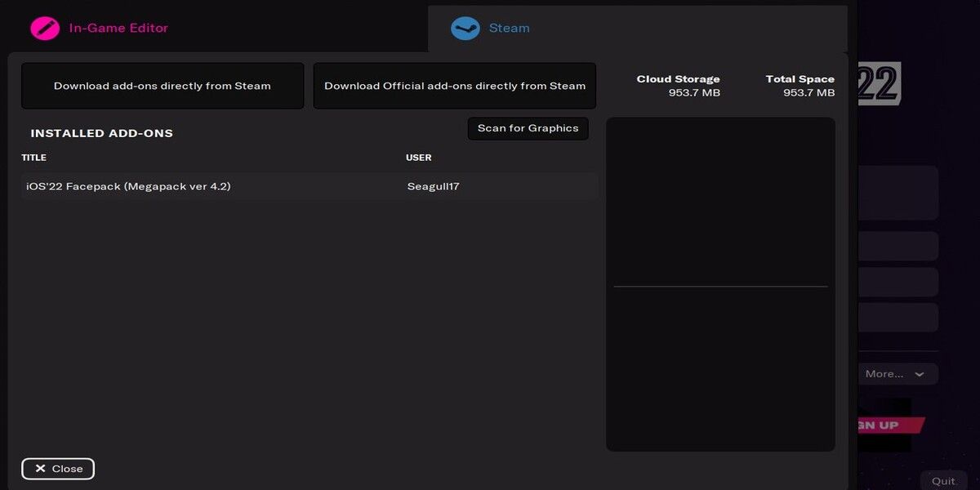
Task: Click the TITLE column header
Action: point(33,158)
